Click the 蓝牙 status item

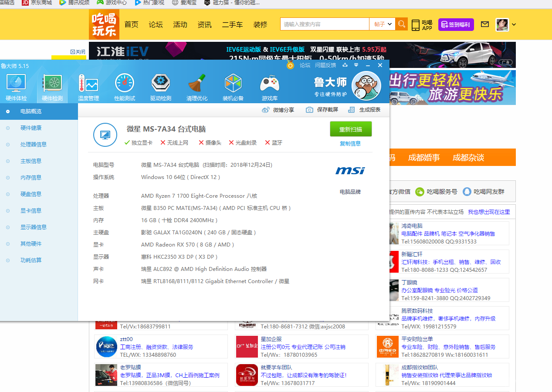[274, 143]
